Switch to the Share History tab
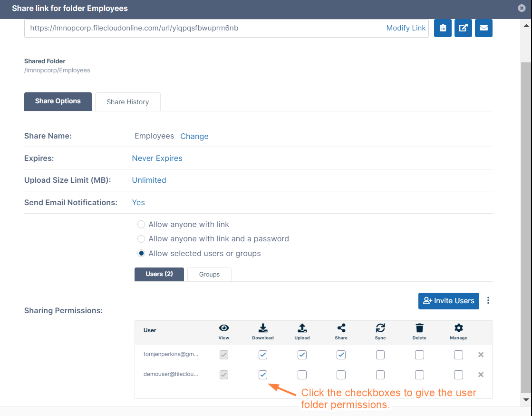 127,102
